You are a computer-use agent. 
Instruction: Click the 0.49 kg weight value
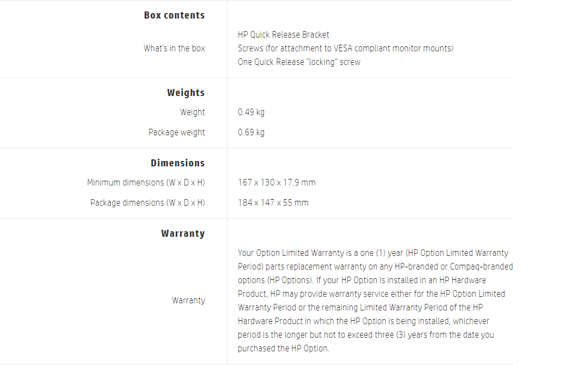coord(251,112)
